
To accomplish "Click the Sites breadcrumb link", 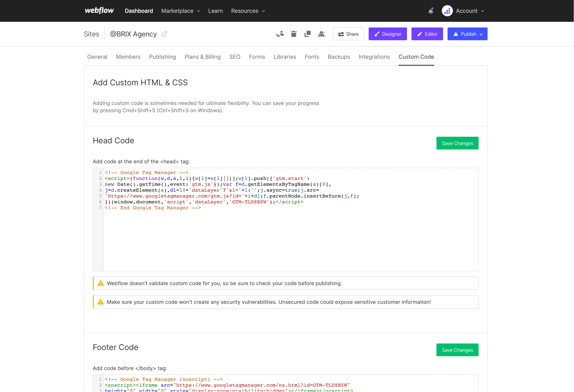I will [x=91, y=34].
